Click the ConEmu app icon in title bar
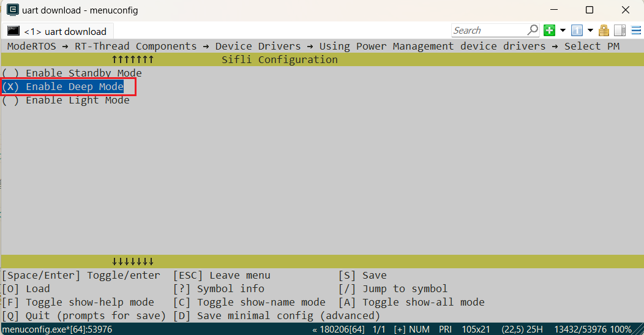The width and height of the screenshot is (644, 335). pyautogui.click(x=12, y=10)
